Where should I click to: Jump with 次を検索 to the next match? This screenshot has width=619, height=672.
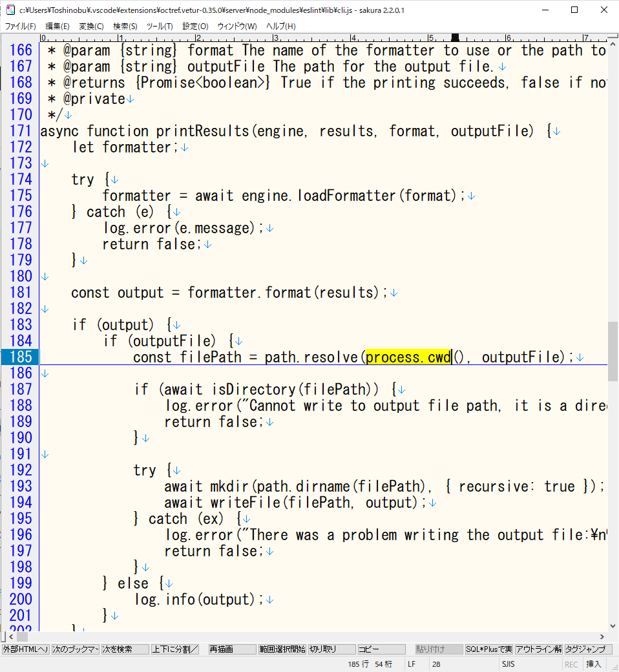pyautogui.click(x=123, y=649)
